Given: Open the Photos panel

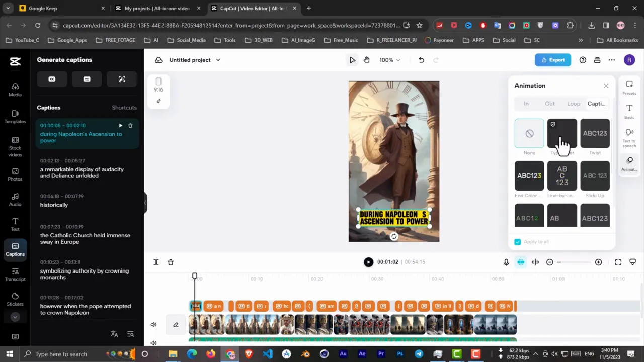Looking at the screenshot, I should click(x=15, y=175).
